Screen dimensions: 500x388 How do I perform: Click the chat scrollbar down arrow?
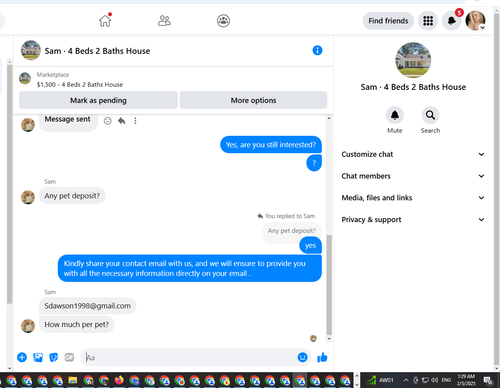tap(329, 339)
